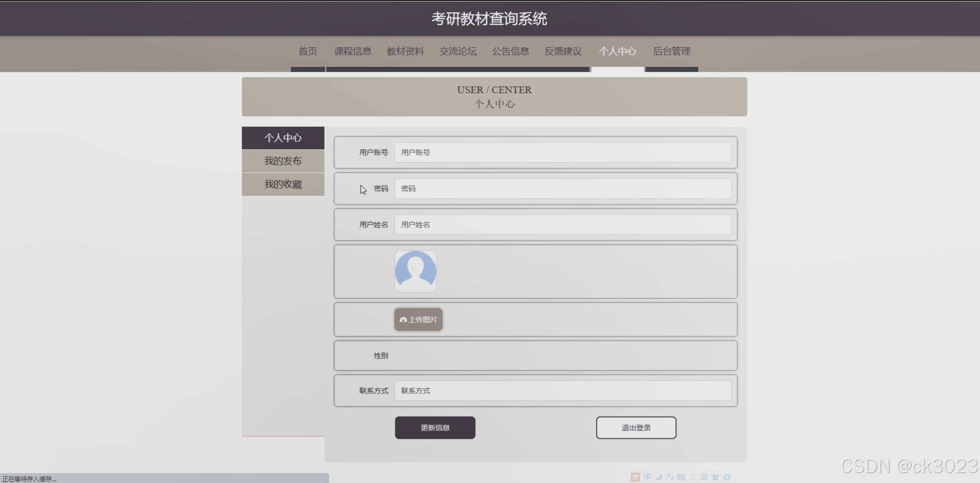Toggle the punctuation mode icon in the IME bar
The height and width of the screenshot is (483, 980).
click(x=670, y=477)
